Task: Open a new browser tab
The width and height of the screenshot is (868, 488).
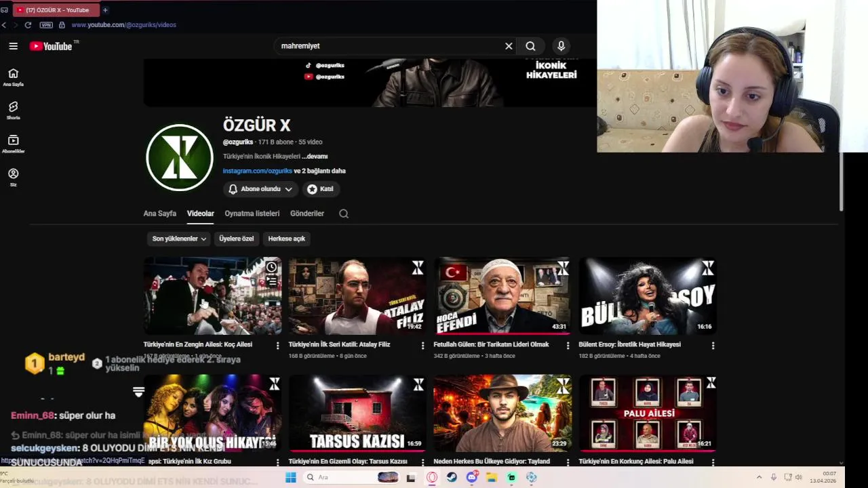Action: tap(105, 10)
